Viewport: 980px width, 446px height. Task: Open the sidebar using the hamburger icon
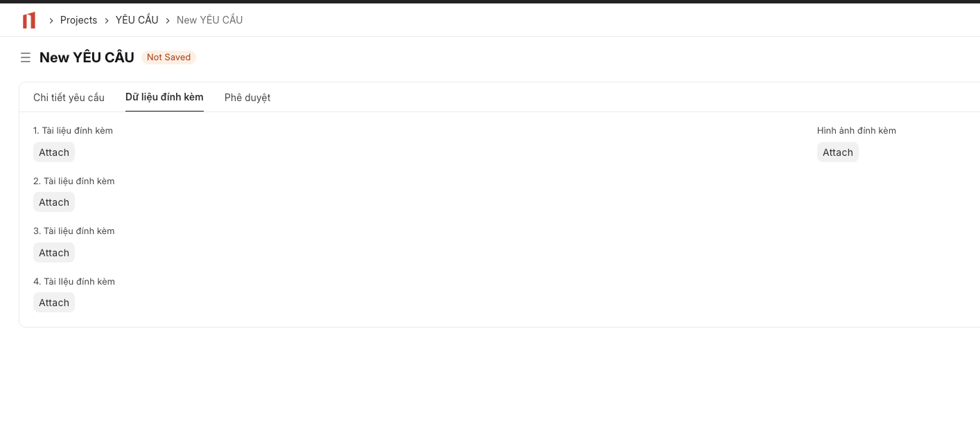click(x=26, y=57)
